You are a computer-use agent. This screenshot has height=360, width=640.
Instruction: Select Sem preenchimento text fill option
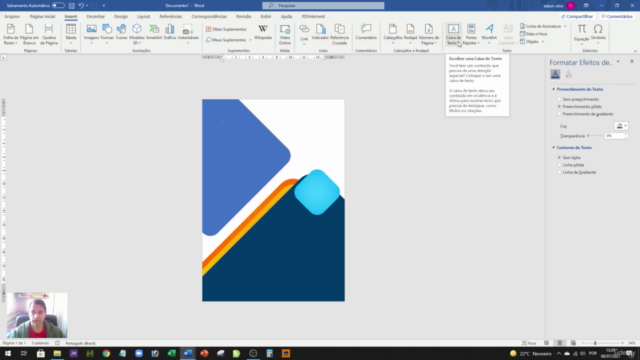[560, 99]
